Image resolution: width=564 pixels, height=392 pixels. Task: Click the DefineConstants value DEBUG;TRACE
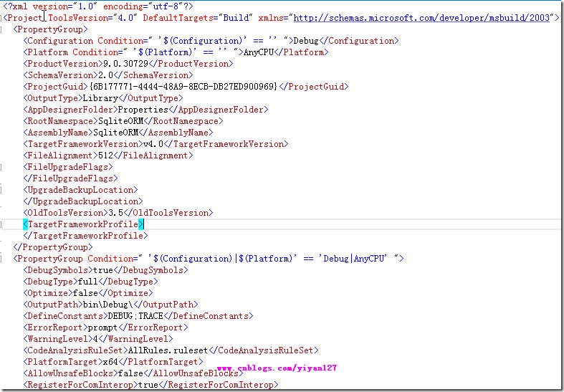coord(135,316)
